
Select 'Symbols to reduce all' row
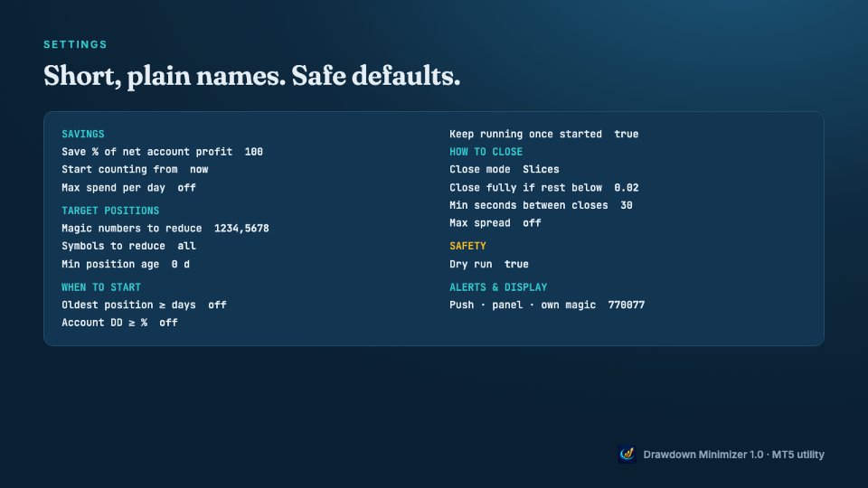pos(129,246)
